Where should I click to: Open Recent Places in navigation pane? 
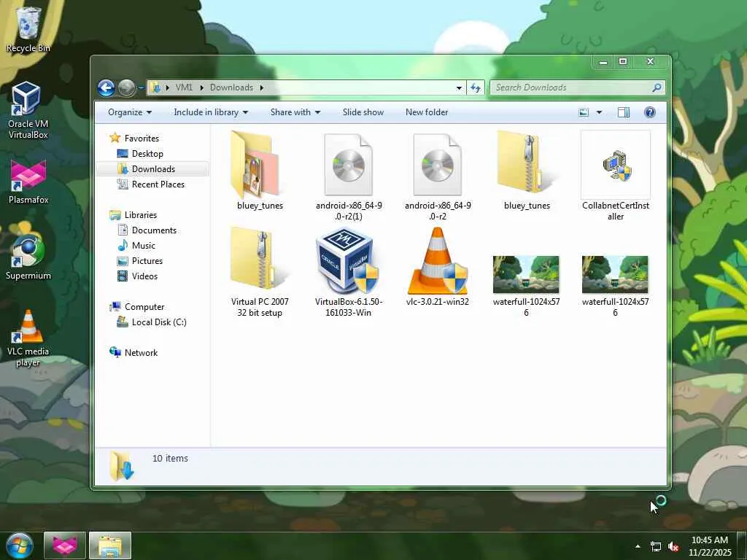pos(158,184)
